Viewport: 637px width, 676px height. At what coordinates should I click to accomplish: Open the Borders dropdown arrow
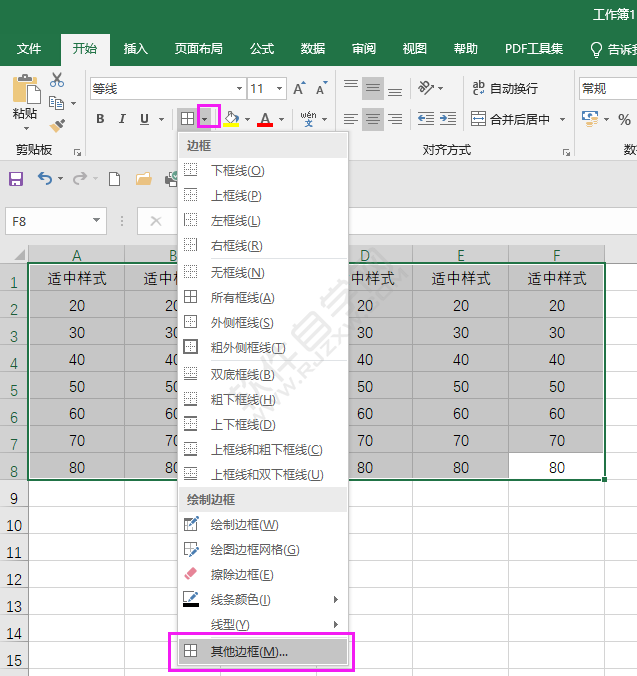205,119
